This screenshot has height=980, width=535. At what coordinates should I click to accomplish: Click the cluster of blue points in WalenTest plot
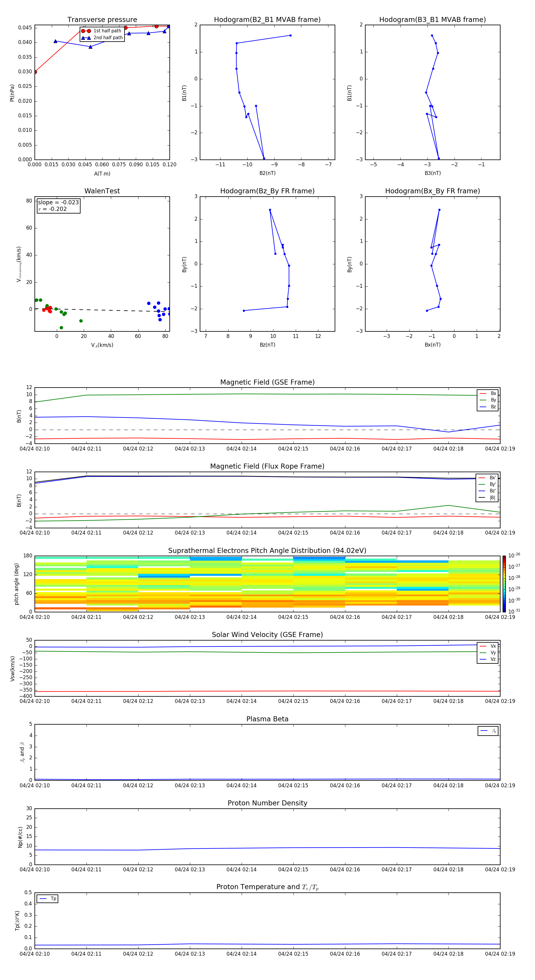[x=159, y=311]
